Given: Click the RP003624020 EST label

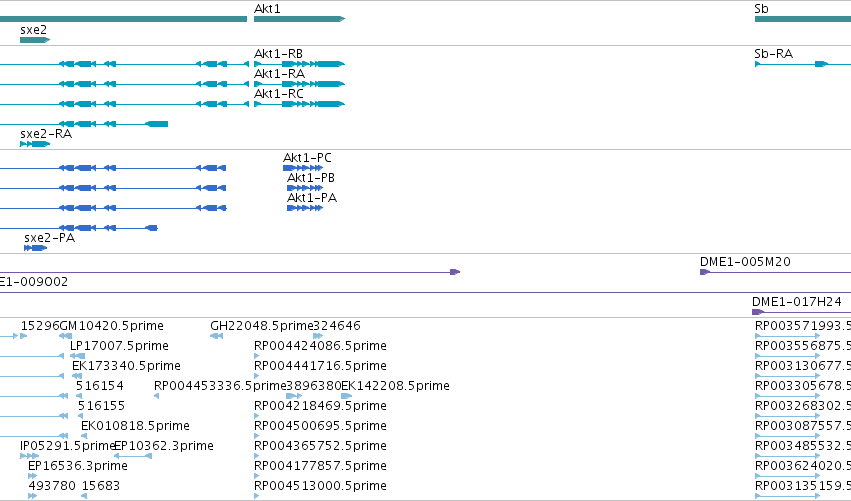Looking at the screenshot, I should pyautogui.click(x=803, y=466).
